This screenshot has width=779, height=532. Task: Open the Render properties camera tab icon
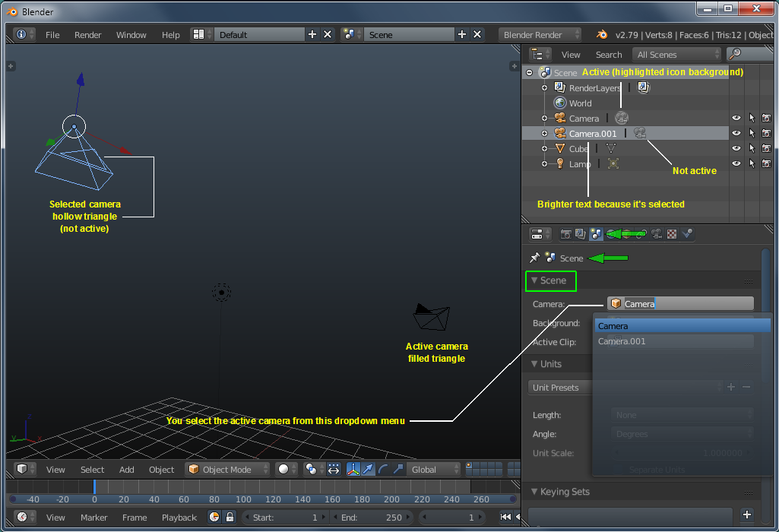coord(565,234)
